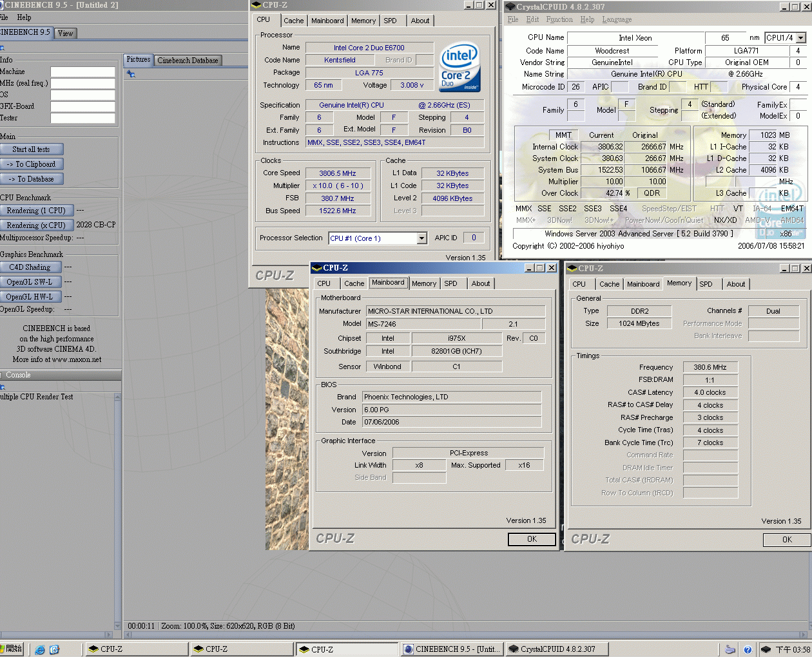Click the network tray icon

730,649
